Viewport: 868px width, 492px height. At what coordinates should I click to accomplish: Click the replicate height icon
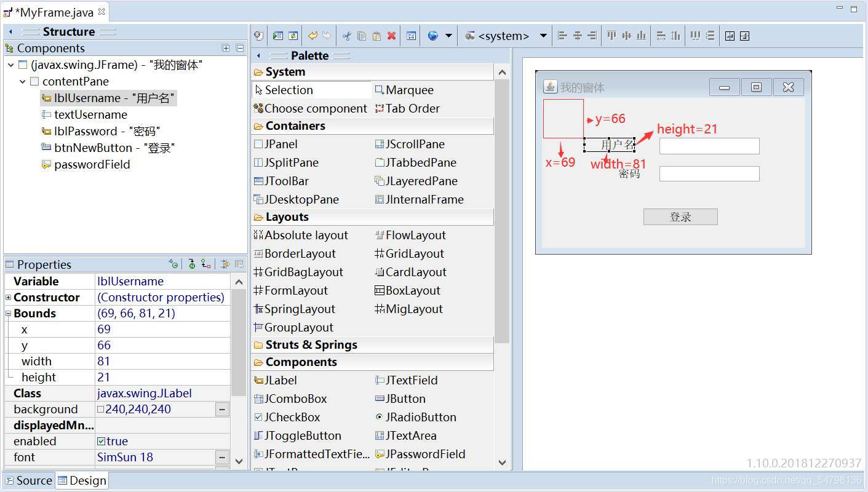[675, 36]
